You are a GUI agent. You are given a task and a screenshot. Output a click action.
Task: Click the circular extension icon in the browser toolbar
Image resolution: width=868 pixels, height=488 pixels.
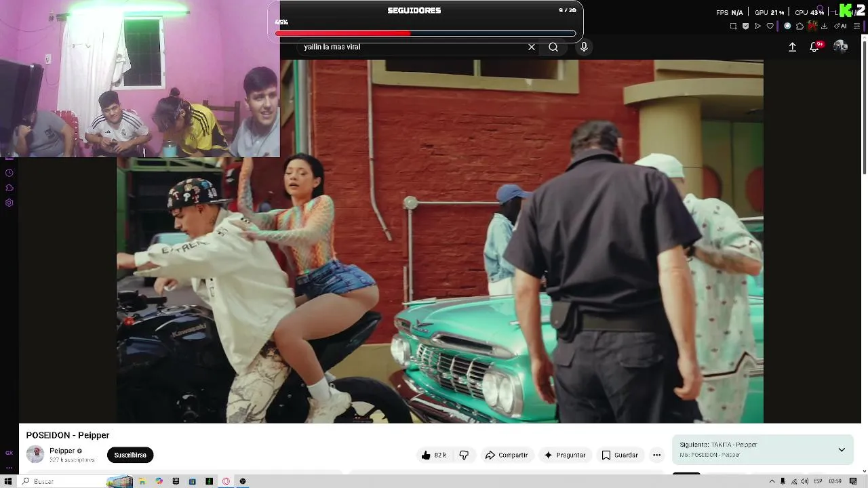[787, 26]
